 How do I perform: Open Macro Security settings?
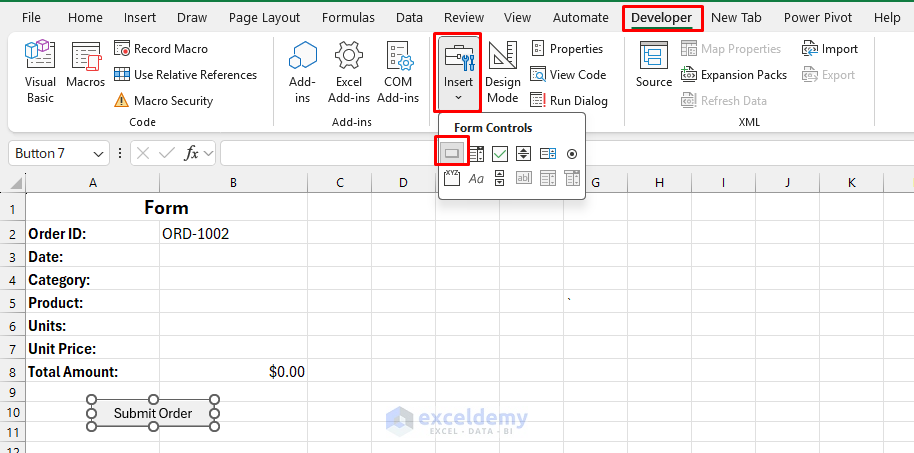click(163, 101)
